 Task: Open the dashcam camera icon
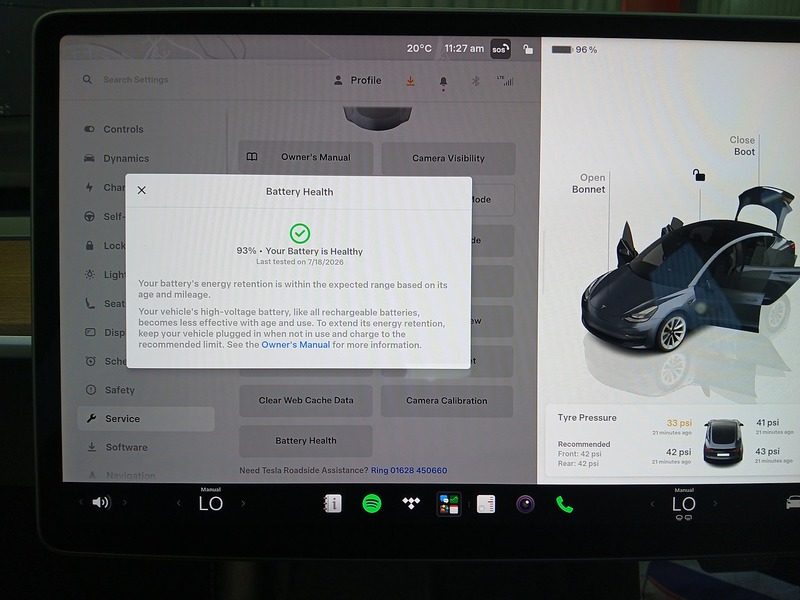coord(525,505)
